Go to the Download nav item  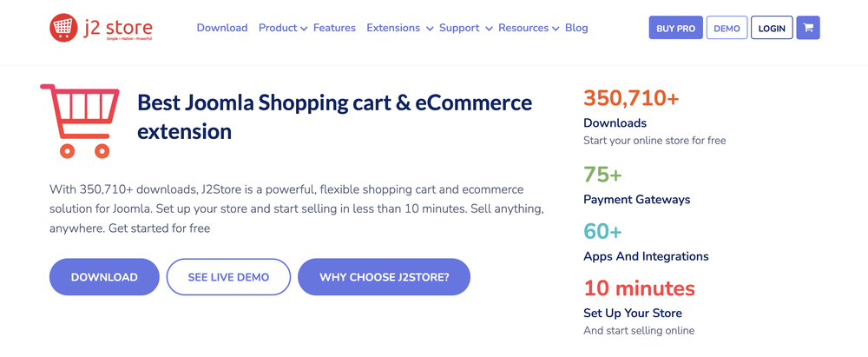coord(222,28)
